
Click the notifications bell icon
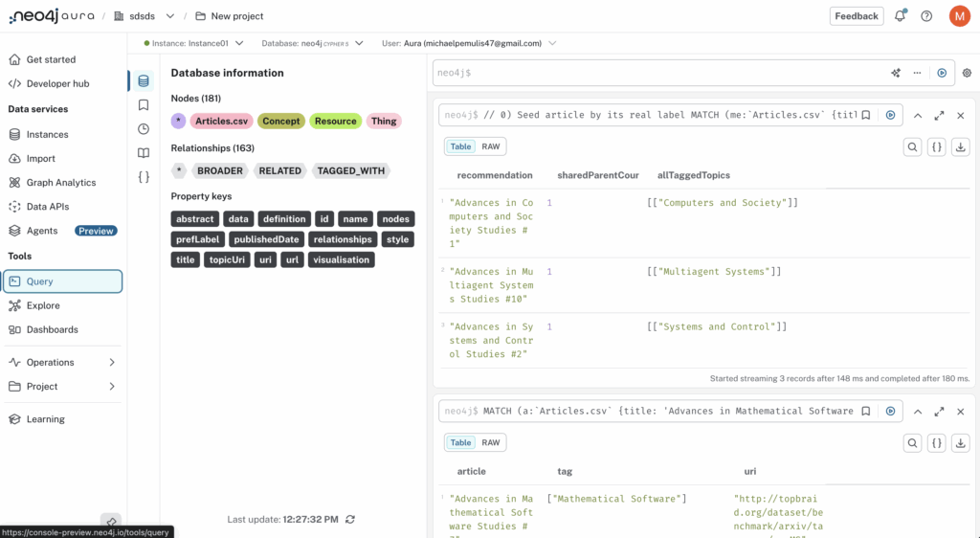tap(901, 16)
